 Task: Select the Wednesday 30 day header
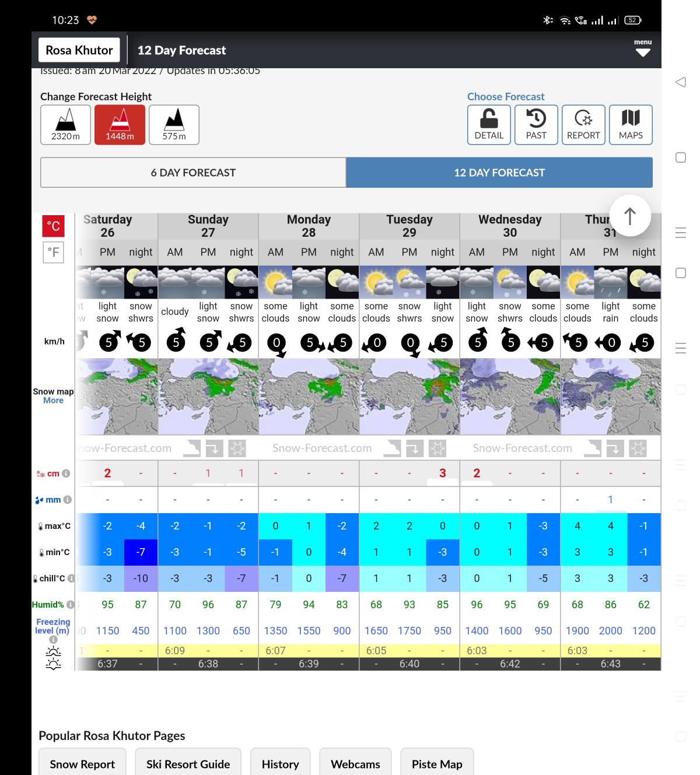(510, 226)
